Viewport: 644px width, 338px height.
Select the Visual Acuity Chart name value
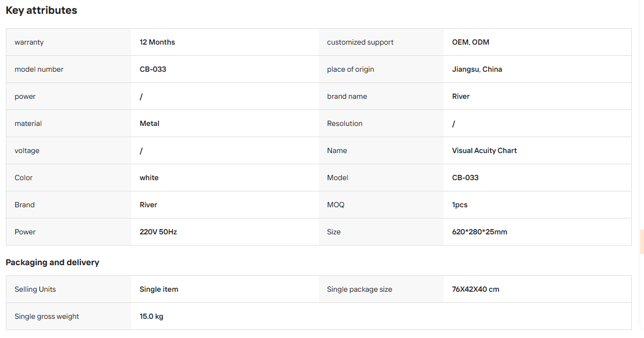tap(485, 150)
